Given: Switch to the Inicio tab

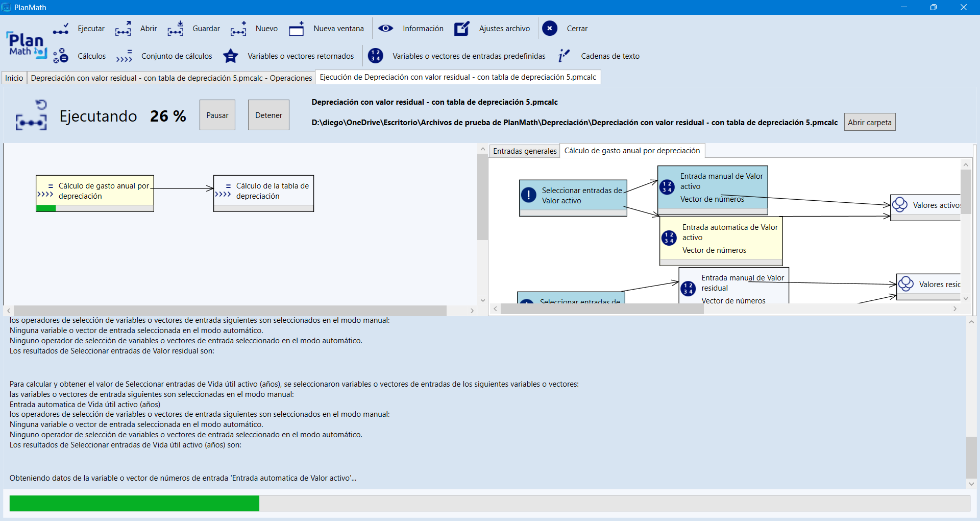Looking at the screenshot, I should tap(14, 78).
